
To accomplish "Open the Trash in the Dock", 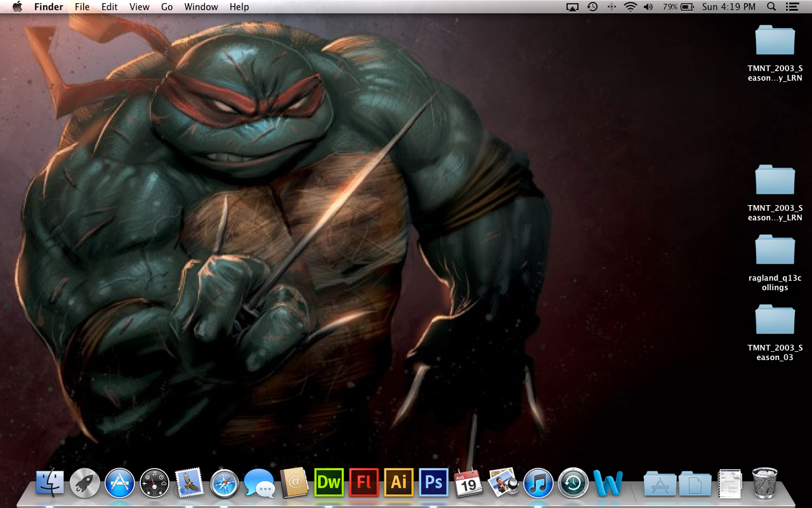I will pyautogui.click(x=764, y=483).
